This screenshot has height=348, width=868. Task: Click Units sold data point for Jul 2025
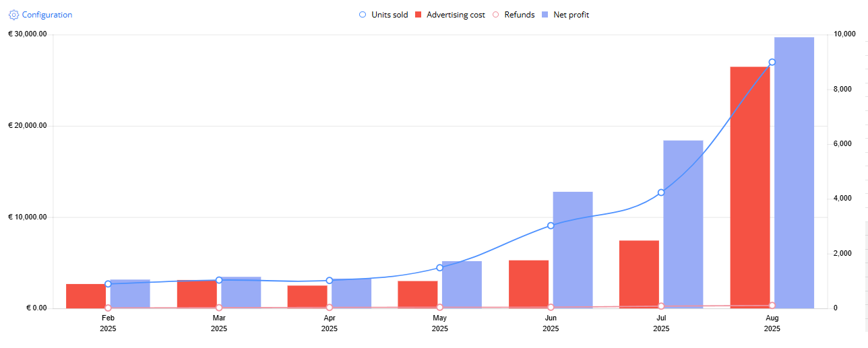661,193
